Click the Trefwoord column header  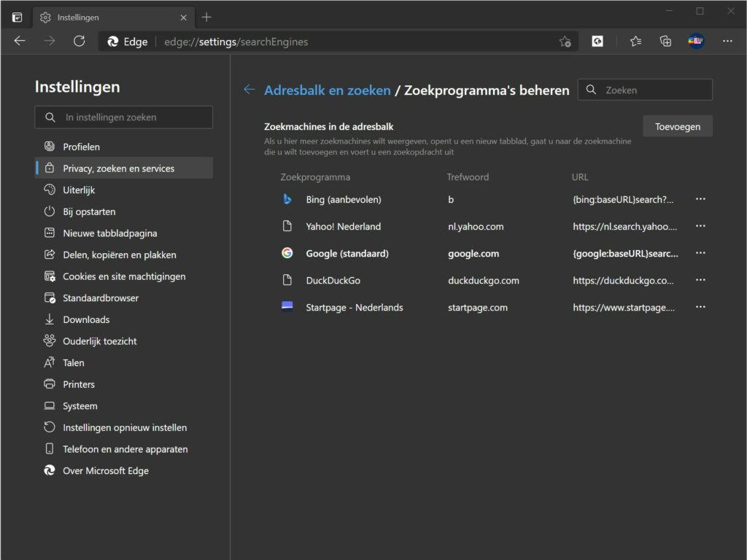pyautogui.click(x=468, y=177)
